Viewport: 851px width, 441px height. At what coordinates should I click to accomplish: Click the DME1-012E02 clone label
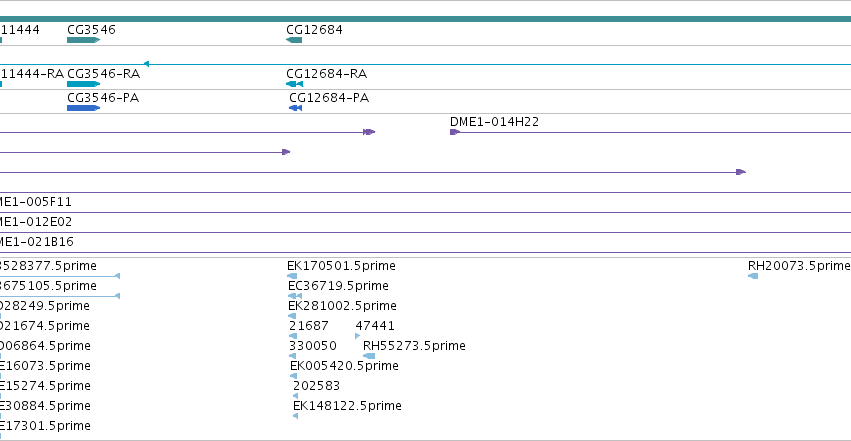pos(36,221)
